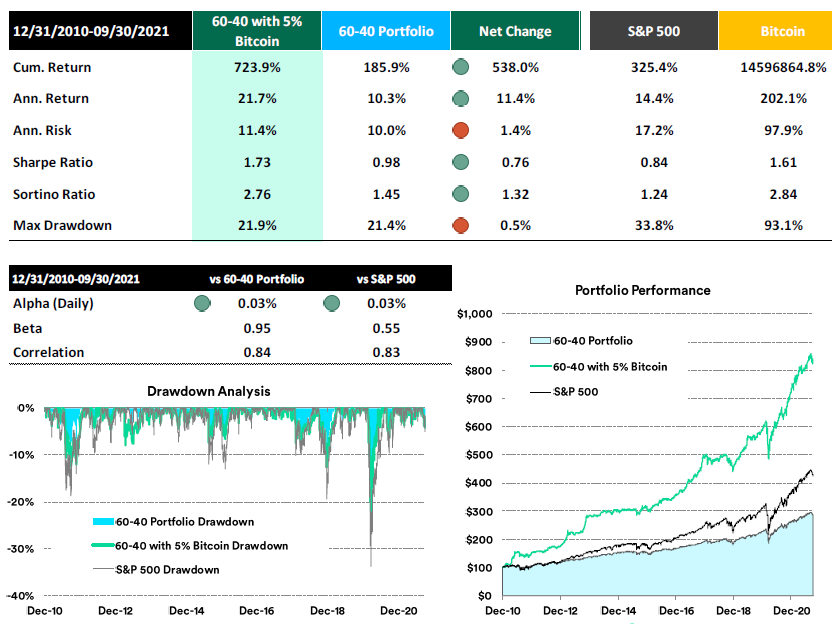Click the 0.83 Correlation value
This screenshot has width=832, height=624.
(x=386, y=352)
